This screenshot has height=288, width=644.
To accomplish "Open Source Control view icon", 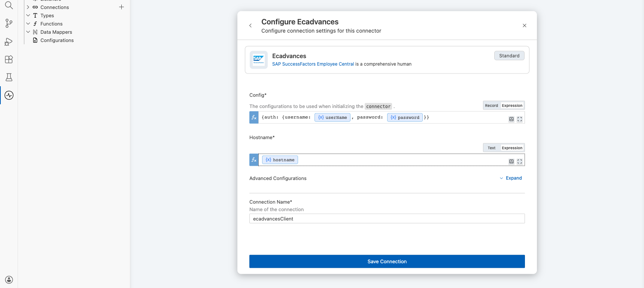I will click(9, 23).
